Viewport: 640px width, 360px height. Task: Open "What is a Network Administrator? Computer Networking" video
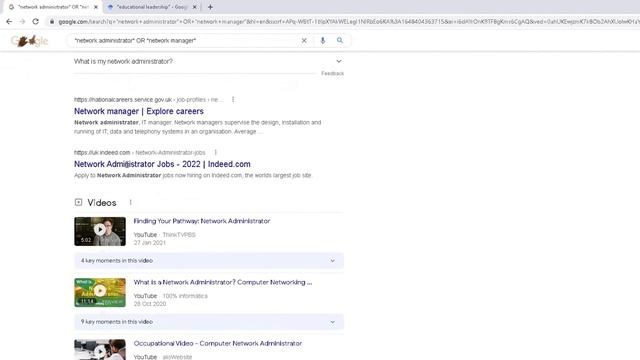(x=223, y=282)
